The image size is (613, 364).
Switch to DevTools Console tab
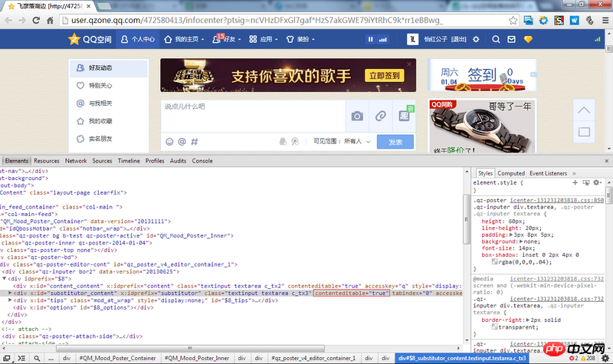pyautogui.click(x=202, y=161)
